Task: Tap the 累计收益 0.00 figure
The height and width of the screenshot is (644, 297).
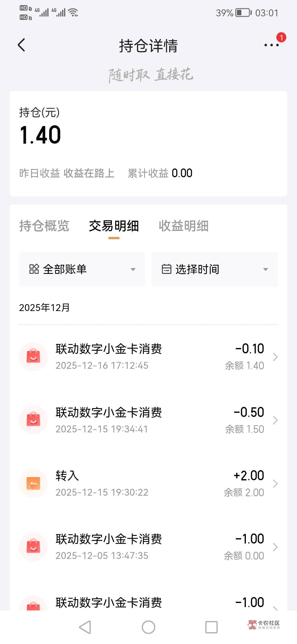Action: (x=182, y=173)
